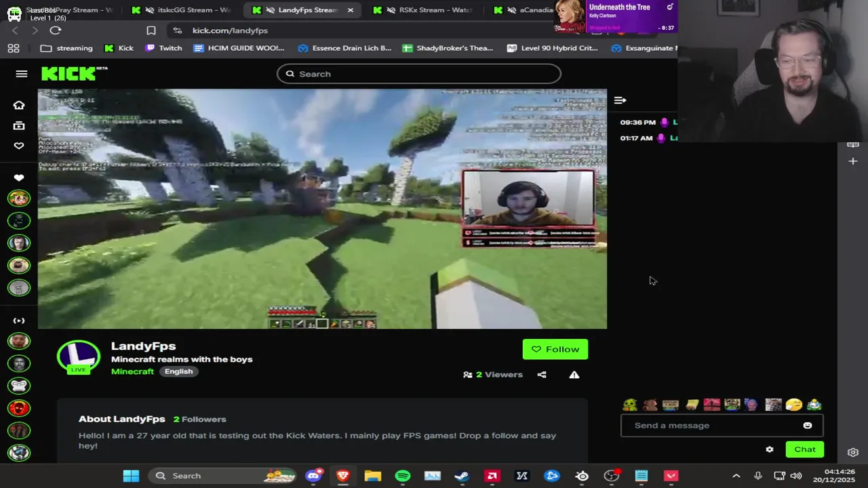
Task: Open Essence Drain Lich bookmark
Action: tap(345, 48)
